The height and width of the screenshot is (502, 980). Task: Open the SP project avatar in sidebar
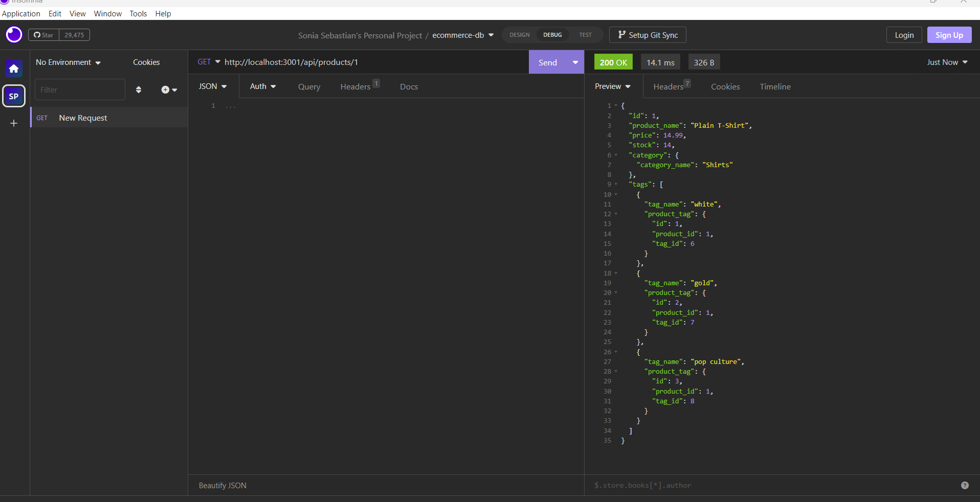click(13, 96)
